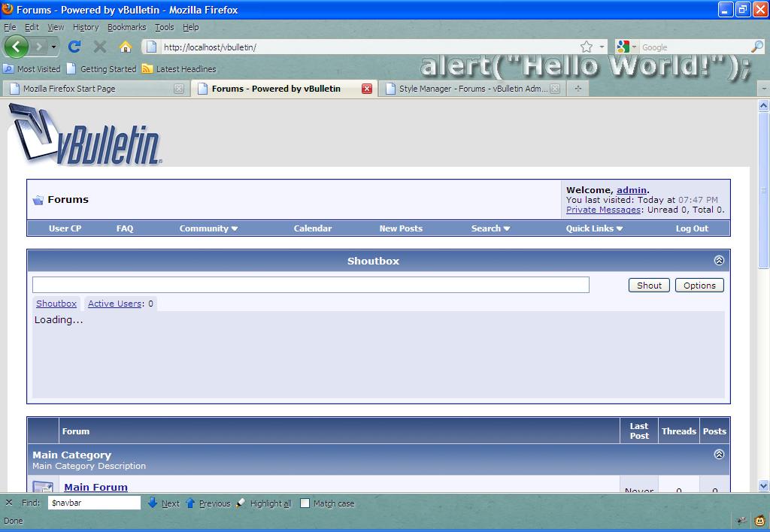The width and height of the screenshot is (770, 532).
Task: Close the Find bar
Action: click(x=9, y=503)
